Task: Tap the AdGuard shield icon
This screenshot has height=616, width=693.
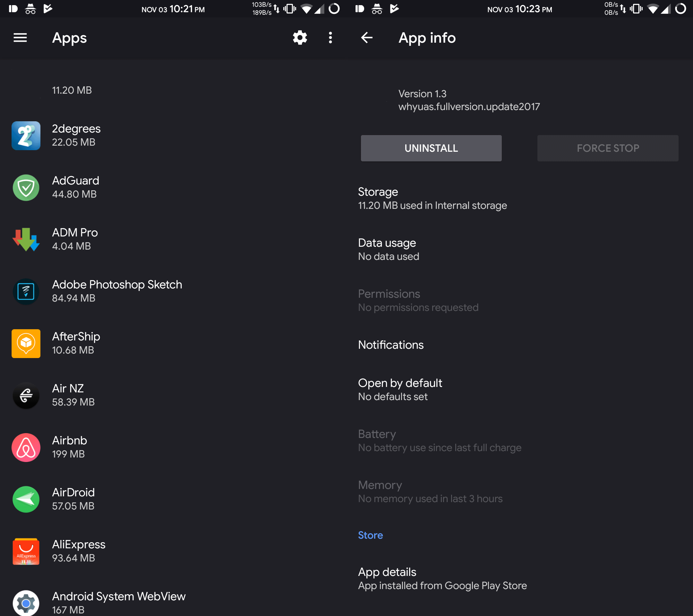Action: pos(26,187)
